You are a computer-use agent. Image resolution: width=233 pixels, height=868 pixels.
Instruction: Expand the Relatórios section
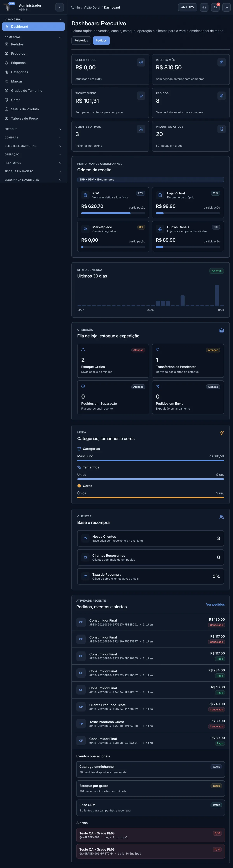[x=33, y=163]
